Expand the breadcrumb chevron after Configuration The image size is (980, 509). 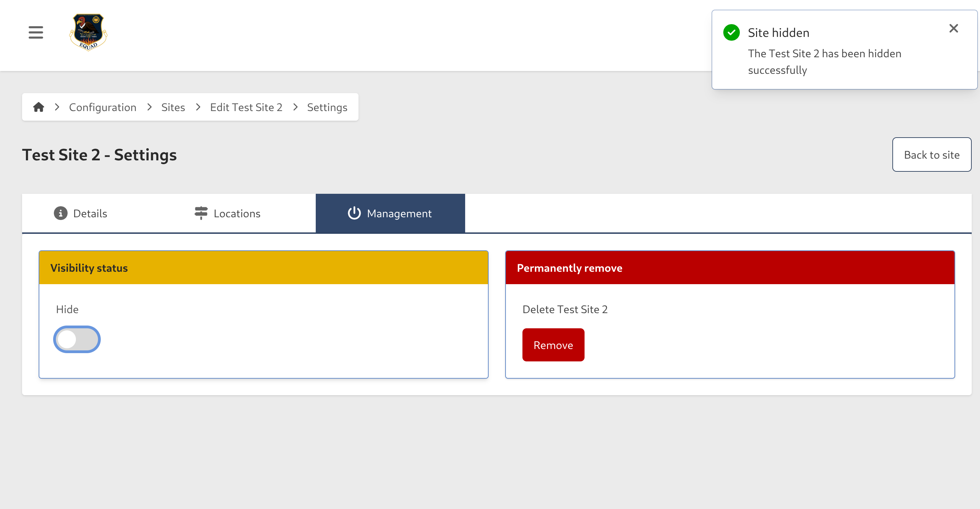tap(149, 107)
